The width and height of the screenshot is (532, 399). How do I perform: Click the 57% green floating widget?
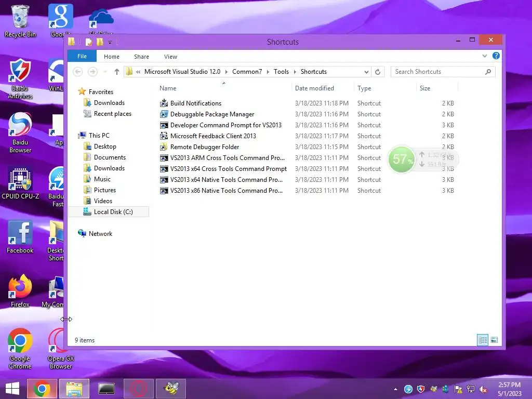pyautogui.click(x=402, y=159)
